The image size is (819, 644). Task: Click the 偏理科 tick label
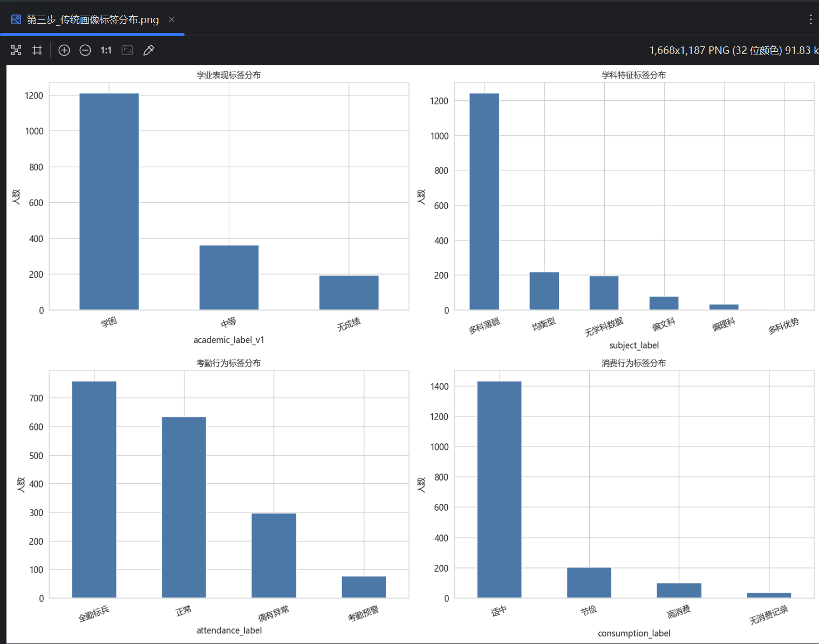tap(724, 324)
